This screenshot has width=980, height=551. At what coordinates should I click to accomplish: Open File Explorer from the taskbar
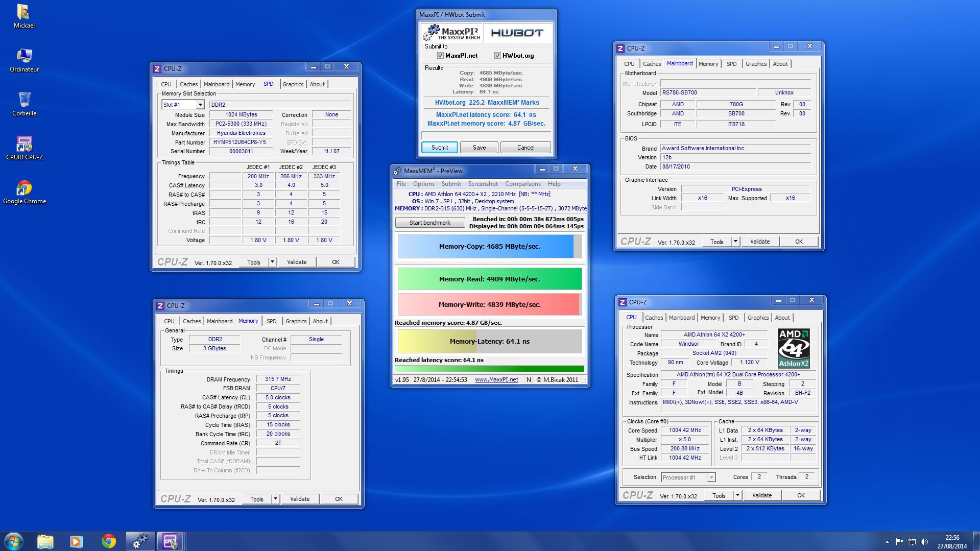click(45, 541)
